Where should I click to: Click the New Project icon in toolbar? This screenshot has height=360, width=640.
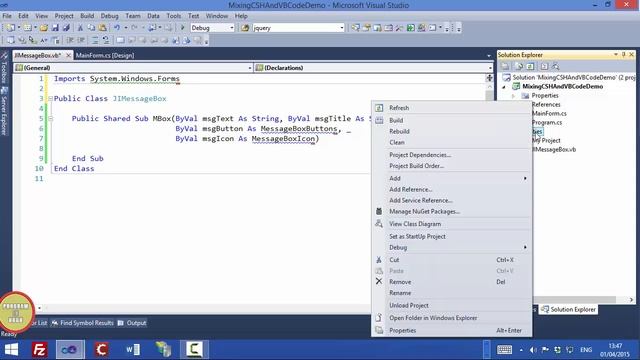pos(10,28)
